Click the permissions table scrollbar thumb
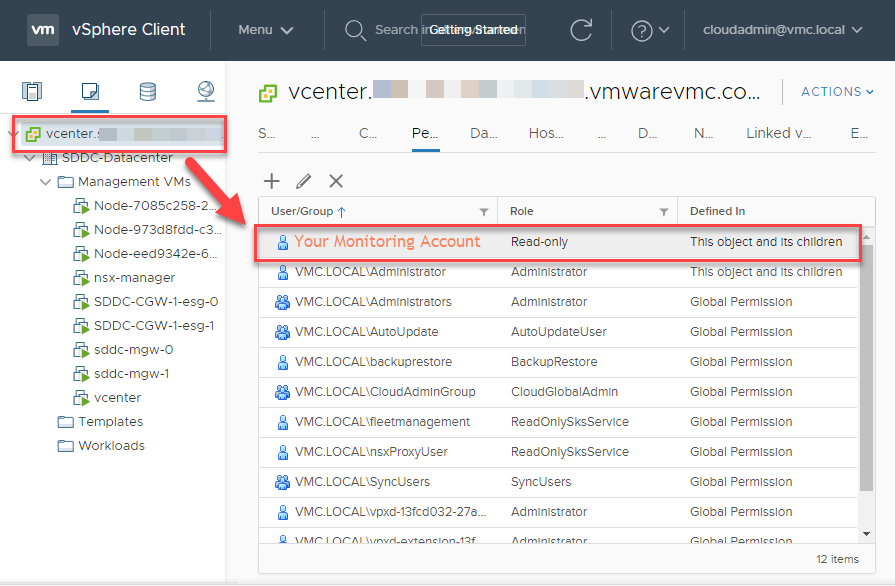The height and width of the screenshot is (586, 895). coord(866,367)
